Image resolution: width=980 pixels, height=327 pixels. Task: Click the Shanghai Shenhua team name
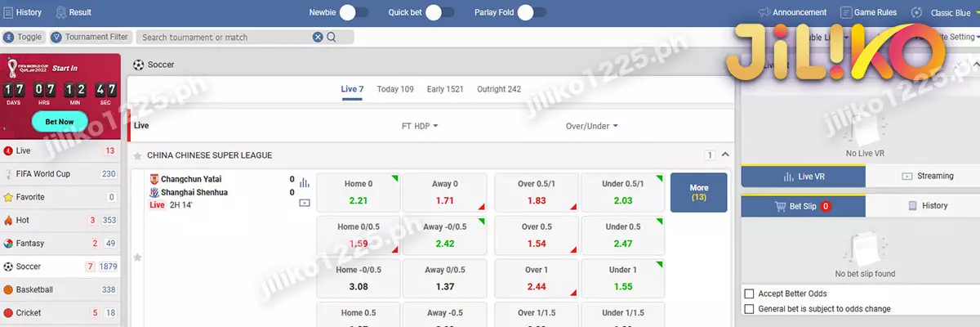194,192
